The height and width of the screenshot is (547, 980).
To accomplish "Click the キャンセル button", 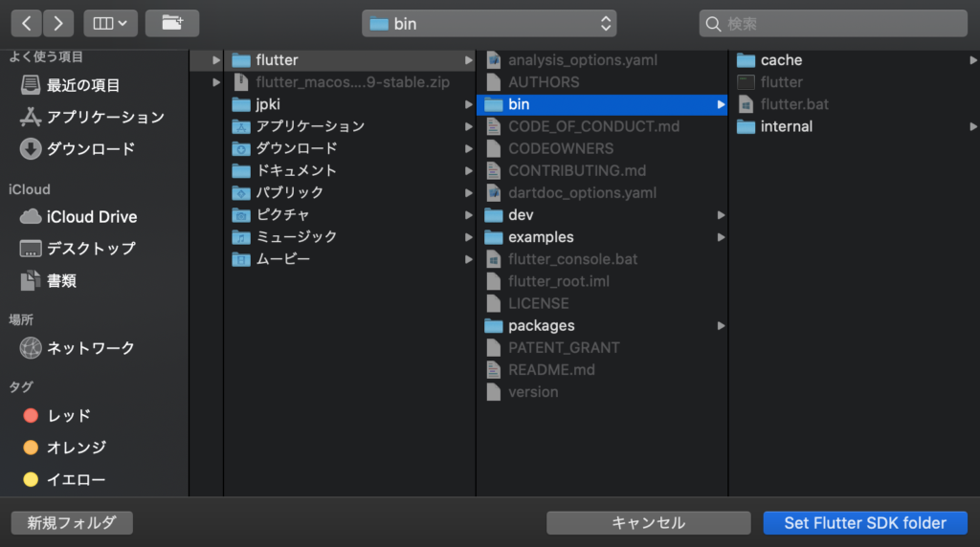I will [x=648, y=523].
